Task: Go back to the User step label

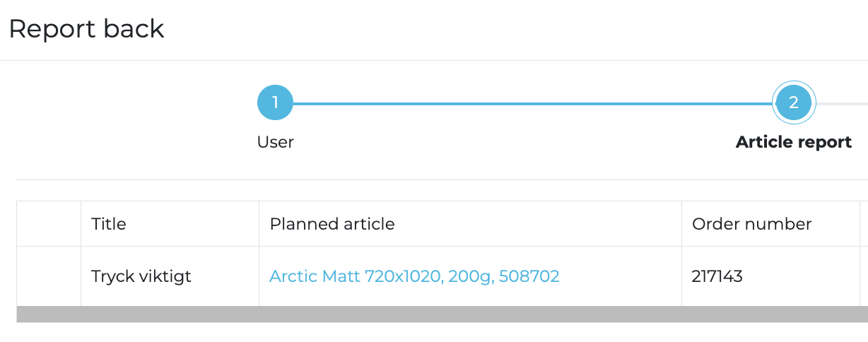Action: click(275, 142)
